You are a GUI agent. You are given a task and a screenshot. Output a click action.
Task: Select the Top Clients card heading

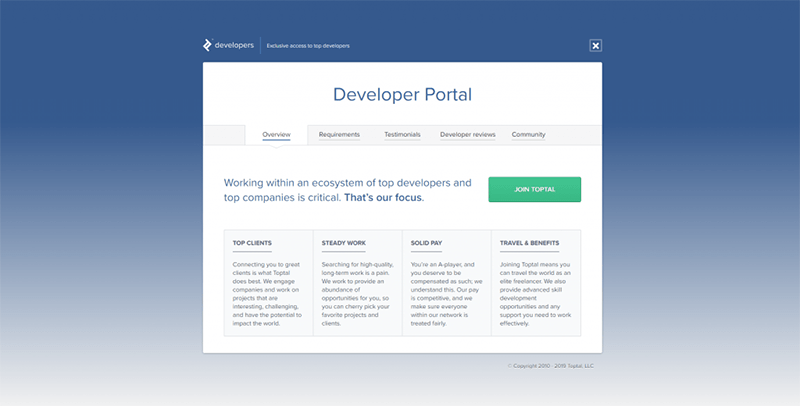pos(252,243)
